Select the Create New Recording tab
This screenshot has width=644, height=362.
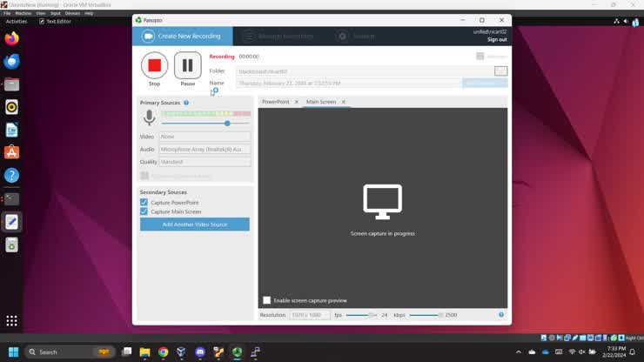point(183,37)
